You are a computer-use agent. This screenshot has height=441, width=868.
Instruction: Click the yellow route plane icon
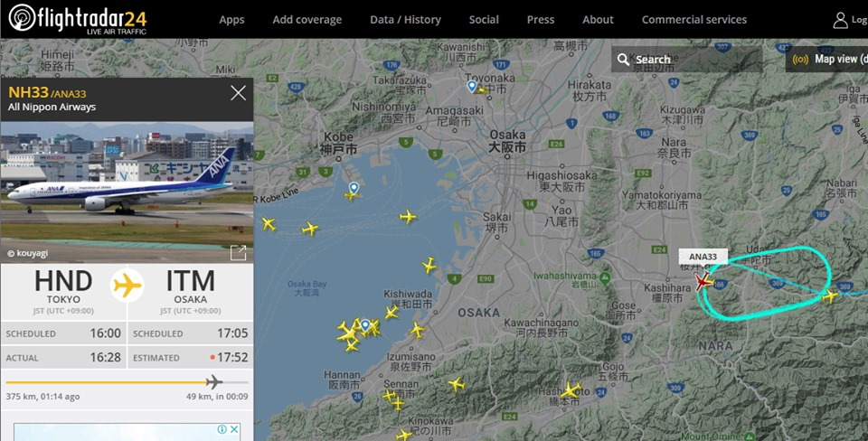(127, 286)
